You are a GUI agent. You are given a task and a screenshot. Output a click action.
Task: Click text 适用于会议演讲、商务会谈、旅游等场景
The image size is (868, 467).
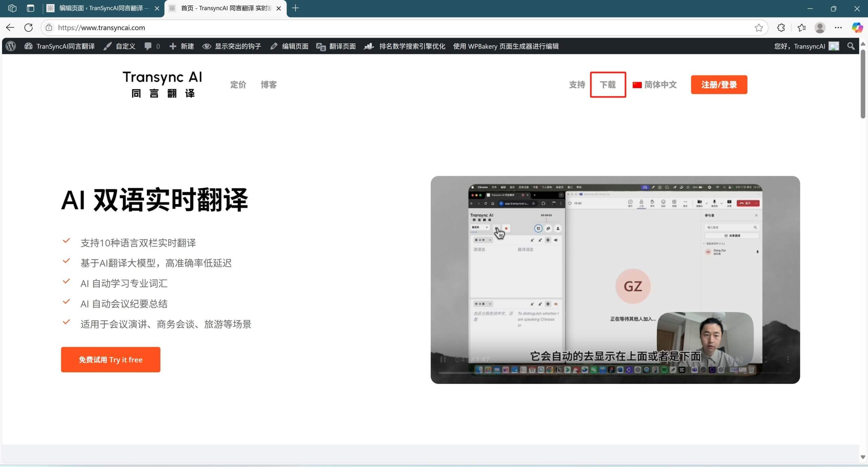coord(166,324)
